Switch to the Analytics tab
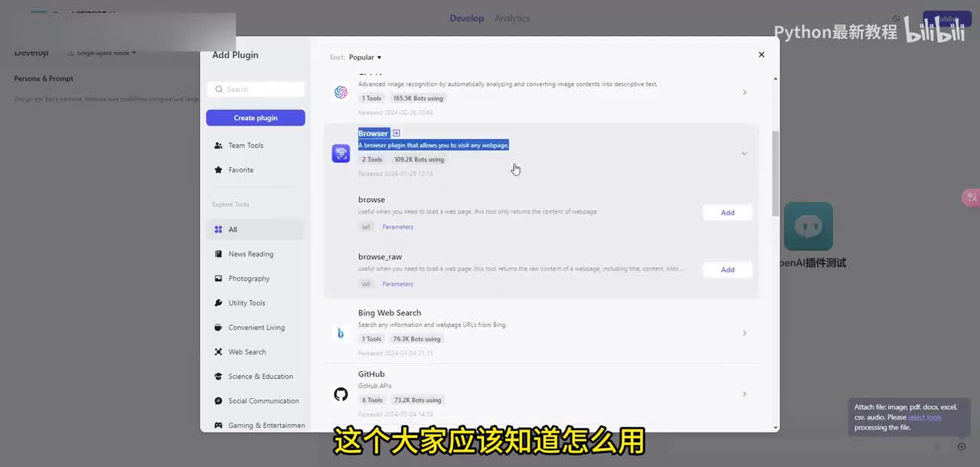Screen dimensions: 980x467 pos(512,18)
